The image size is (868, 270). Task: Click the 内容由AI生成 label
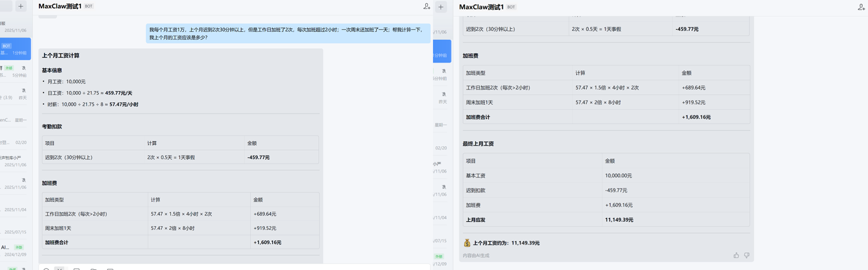pyautogui.click(x=476, y=255)
